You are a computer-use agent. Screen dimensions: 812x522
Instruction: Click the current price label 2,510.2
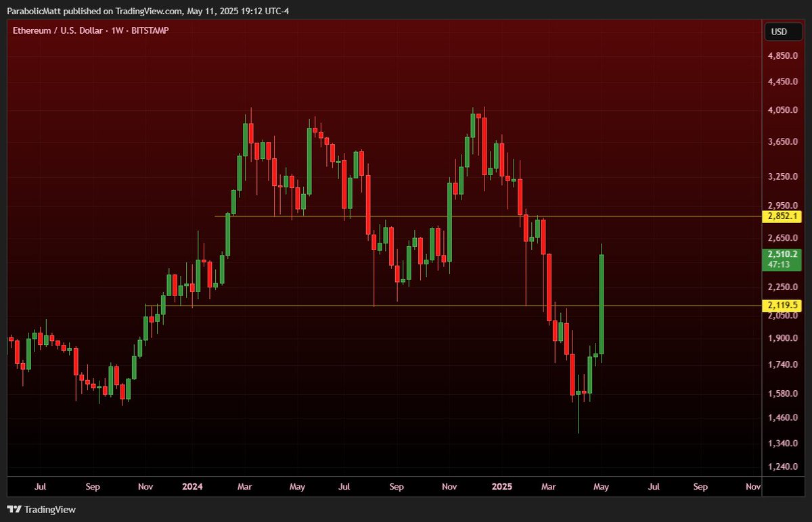click(x=782, y=254)
